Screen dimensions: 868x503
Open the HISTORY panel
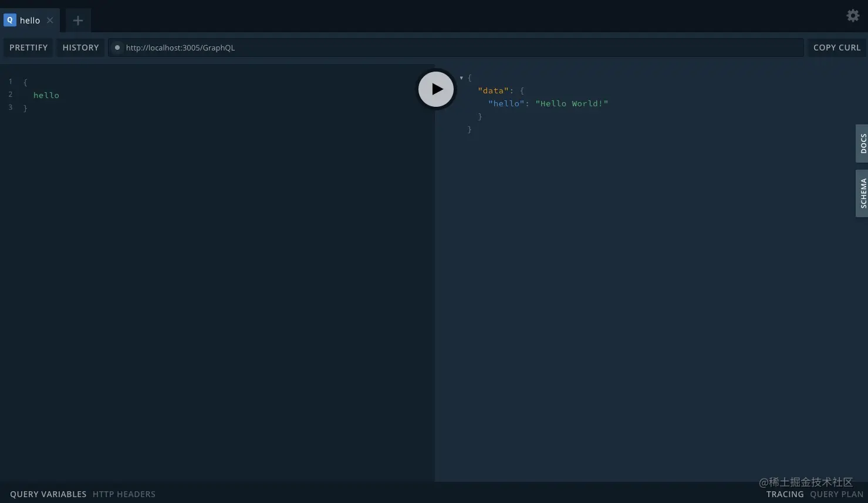pos(80,48)
